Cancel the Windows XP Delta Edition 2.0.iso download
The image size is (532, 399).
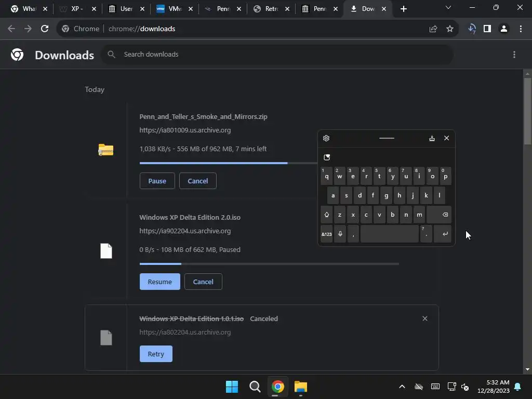203,282
